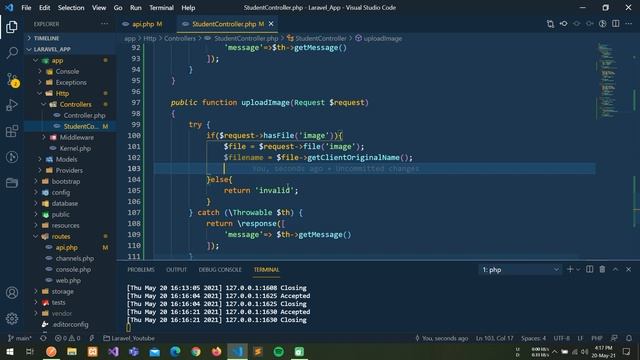Open notifications bell in status bar
The image size is (640, 360).
coord(629,338)
